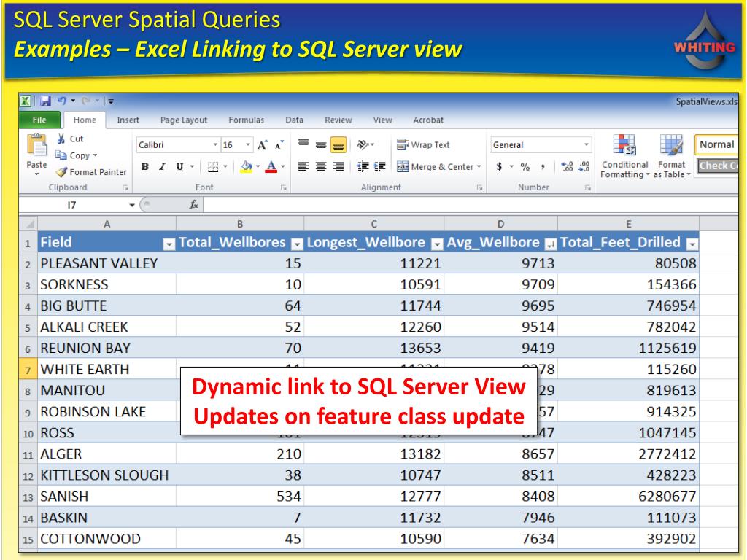Image resolution: width=747 pixels, height=560 pixels.
Task: Select column C header
Action: 374,223
